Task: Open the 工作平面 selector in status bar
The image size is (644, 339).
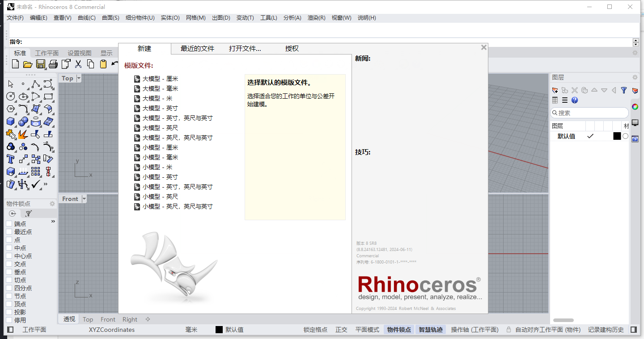Action: [x=34, y=330]
